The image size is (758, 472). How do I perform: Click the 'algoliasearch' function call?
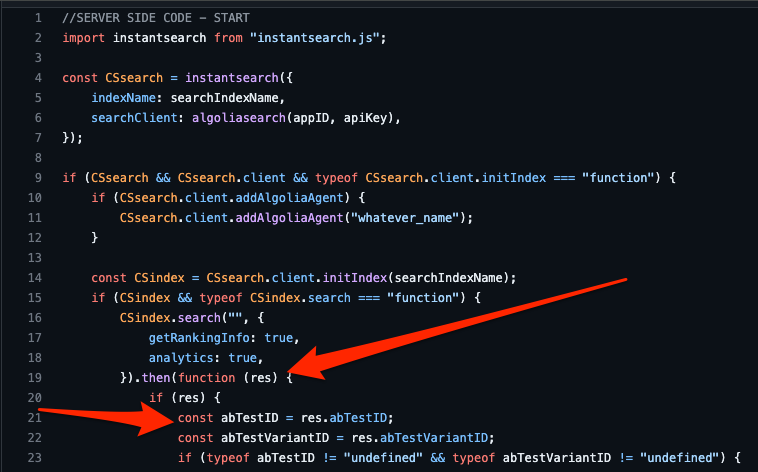(239, 118)
